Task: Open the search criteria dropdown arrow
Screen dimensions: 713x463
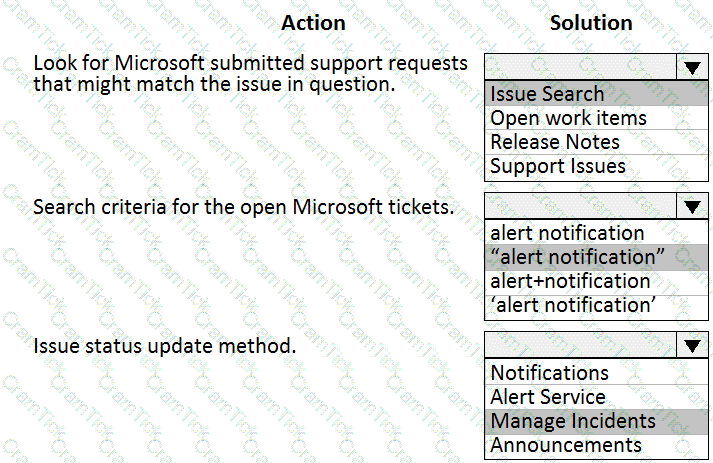Action: pyautogui.click(x=692, y=206)
